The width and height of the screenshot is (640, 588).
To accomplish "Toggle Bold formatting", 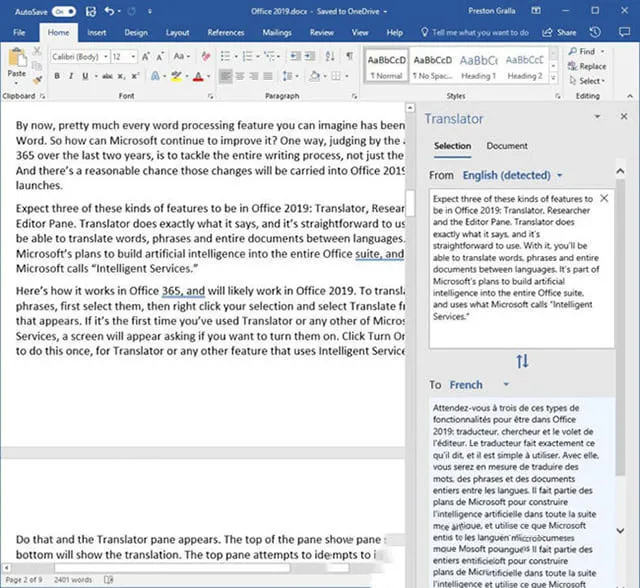I will pyautogui.click(x=57, y=76).
